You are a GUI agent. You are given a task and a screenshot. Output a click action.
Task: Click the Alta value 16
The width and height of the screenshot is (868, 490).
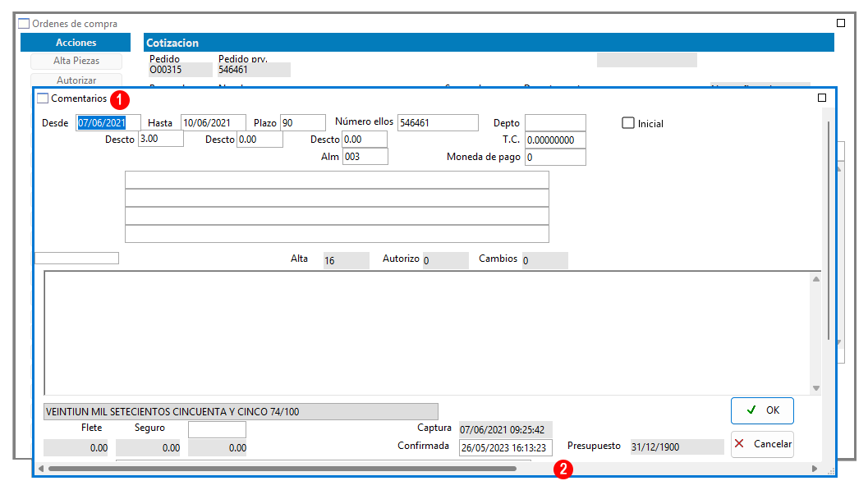(347, 260)
